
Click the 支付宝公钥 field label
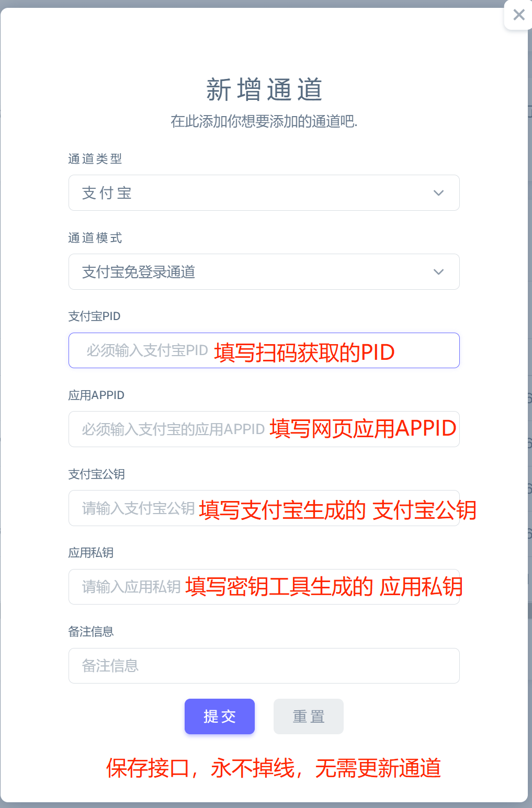tap(97, 474)
